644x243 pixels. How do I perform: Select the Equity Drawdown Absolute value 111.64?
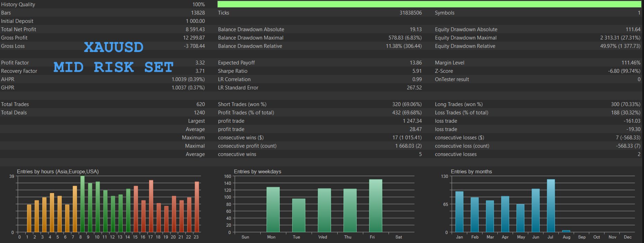click(633, 29)
